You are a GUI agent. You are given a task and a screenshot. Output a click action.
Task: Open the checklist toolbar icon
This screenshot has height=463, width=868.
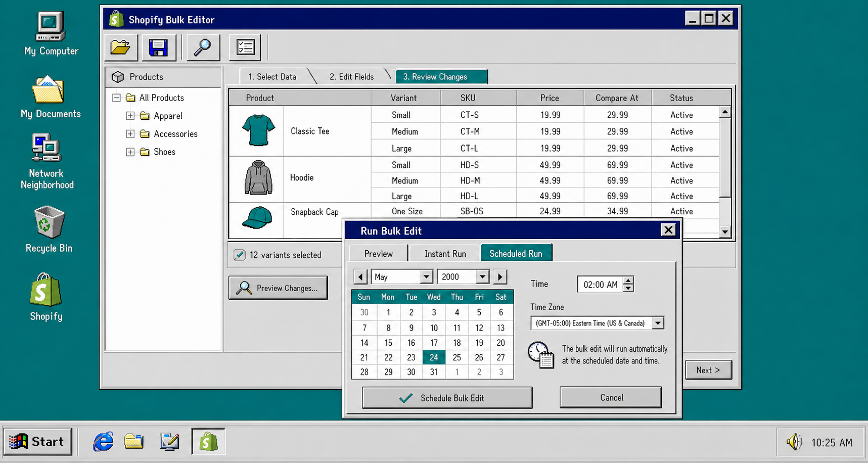[x=245, y=48]
